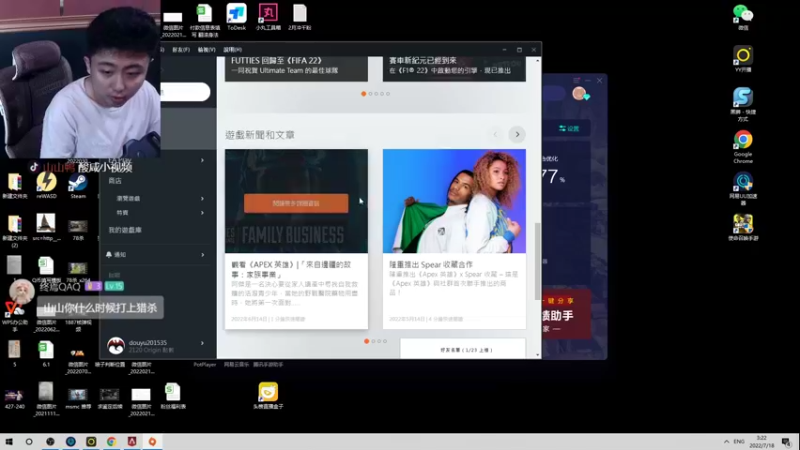The width and height of the screenshot is (800, 450).
Task: Open the red app icon on taskbar
Action: point(132,442)
